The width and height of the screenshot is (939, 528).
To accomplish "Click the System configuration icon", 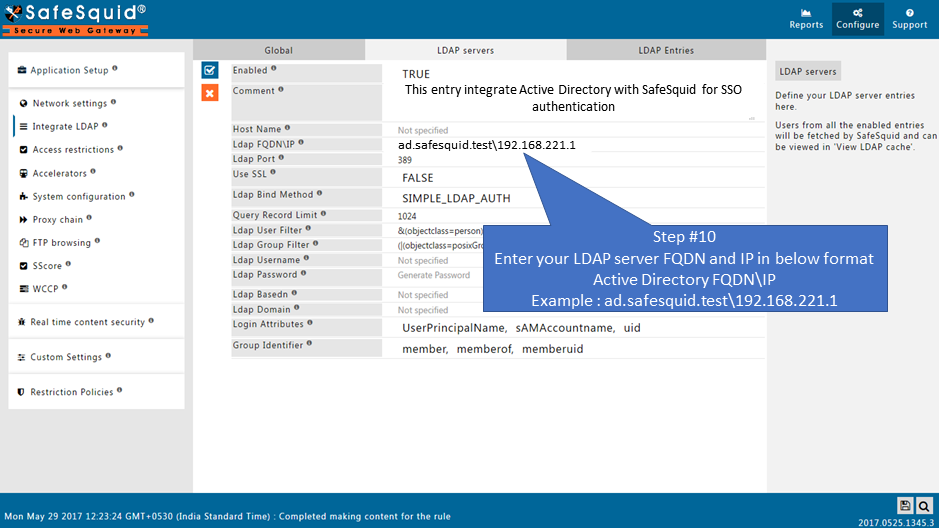I will (x=23, y=196).
